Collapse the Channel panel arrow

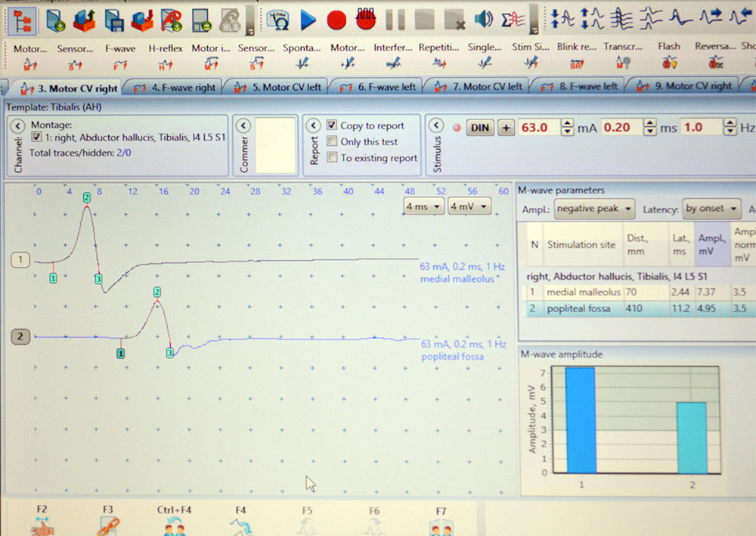(18, 126)
